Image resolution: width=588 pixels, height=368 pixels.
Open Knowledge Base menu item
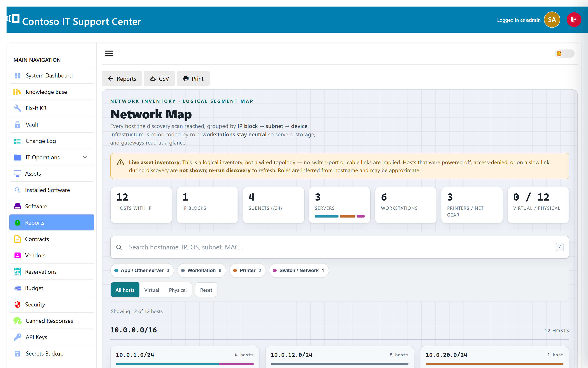(x=52, y=92)
